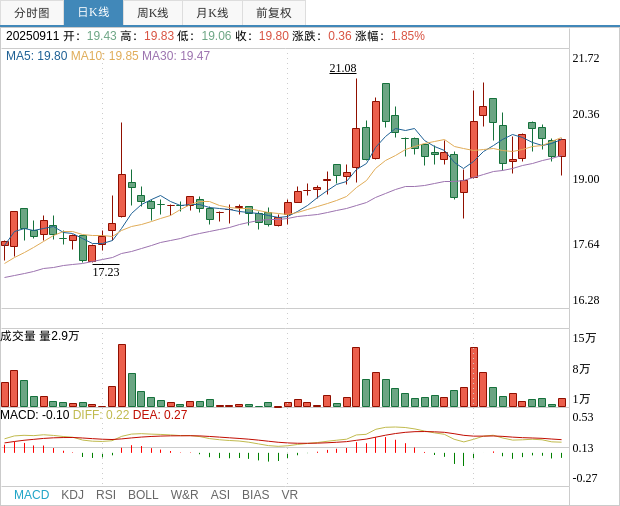
Task: Click the date 20250911 in header
Action: 32,36
